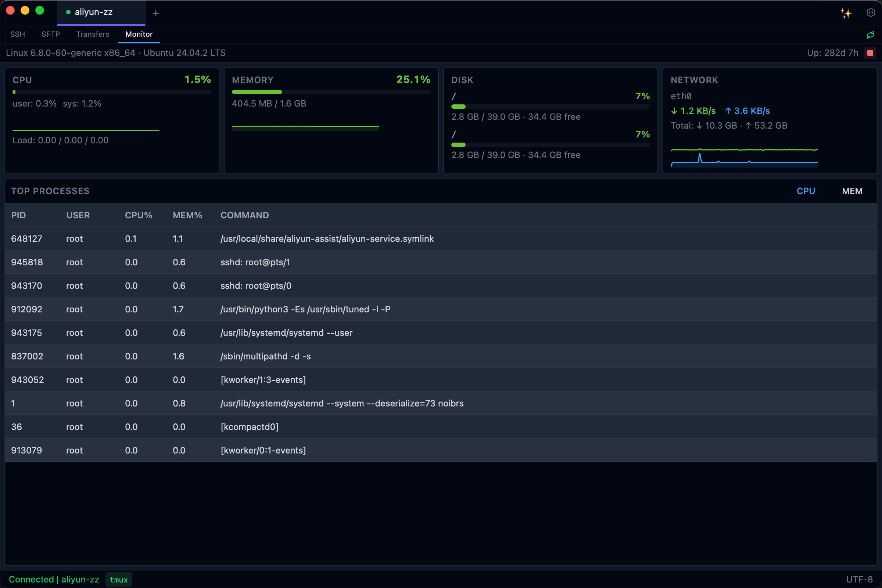Click the green connection status dot

[68, 12]
